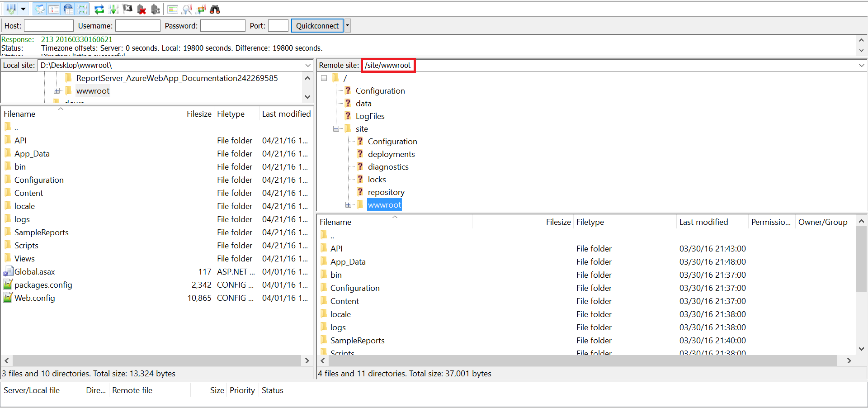868x408 pixels.
Task: Click the Port input field
Action: point(278,26)
